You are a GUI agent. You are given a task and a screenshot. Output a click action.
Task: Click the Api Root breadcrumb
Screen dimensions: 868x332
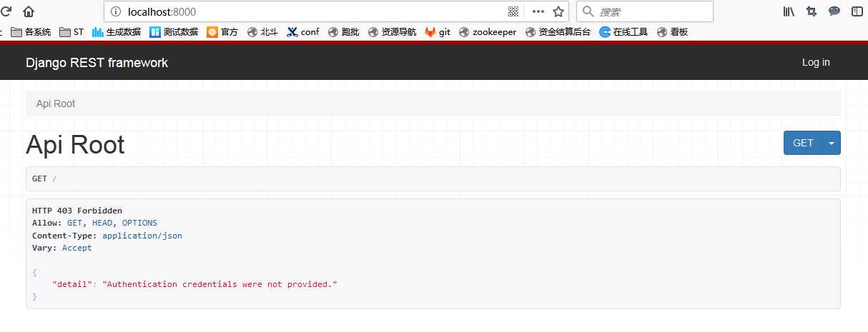[x=56, y=104]
